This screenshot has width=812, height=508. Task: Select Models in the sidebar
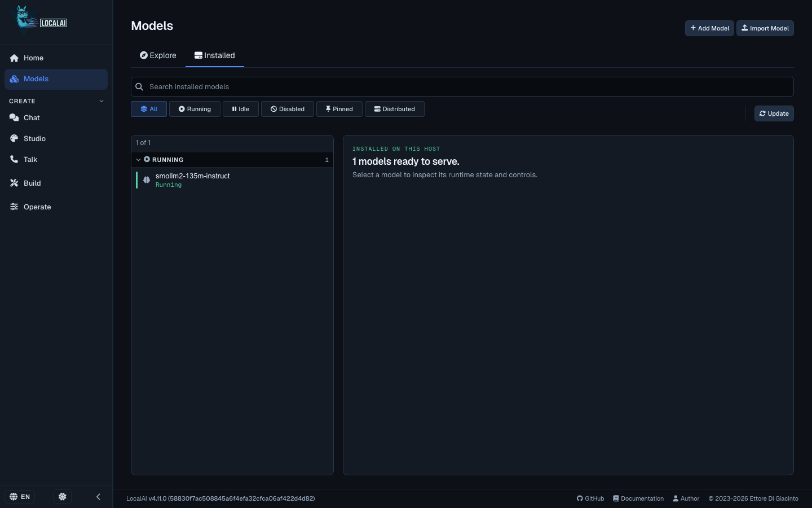[x=56, y=79]
